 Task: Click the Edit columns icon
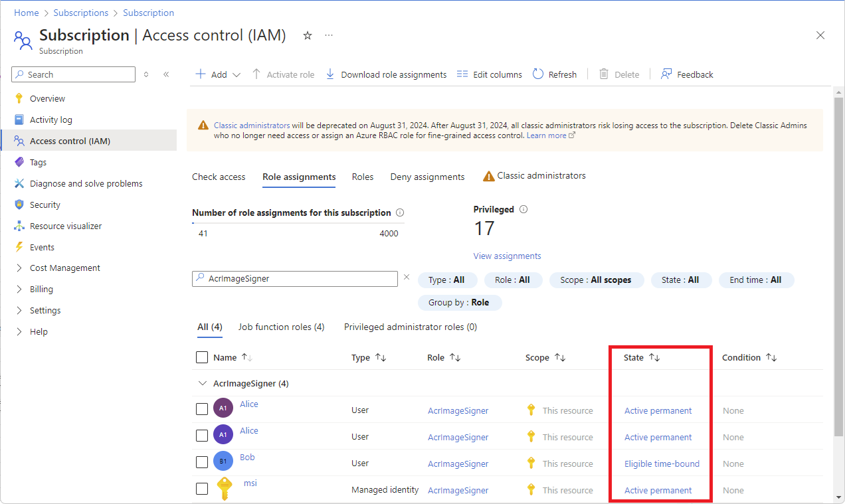click(462, 74)
